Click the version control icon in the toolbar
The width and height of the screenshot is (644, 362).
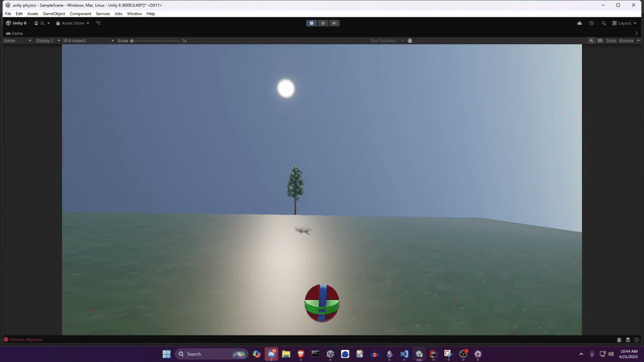(97, 23)
